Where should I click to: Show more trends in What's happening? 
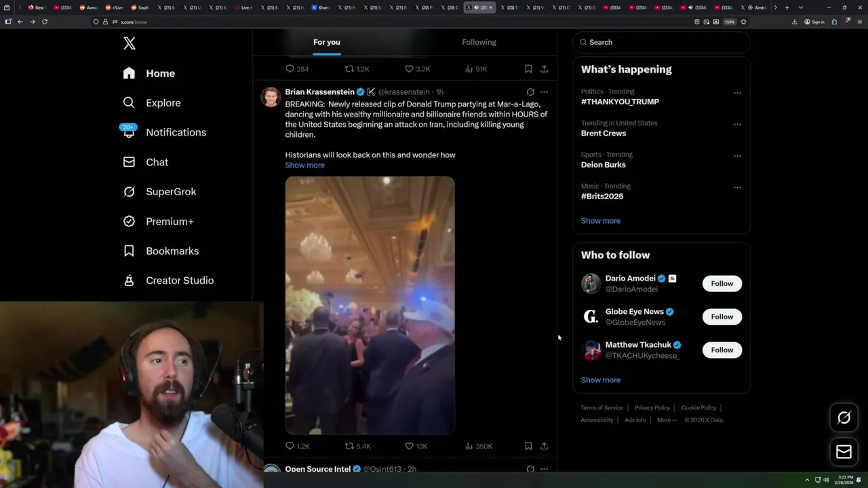(x=600, y=221)
